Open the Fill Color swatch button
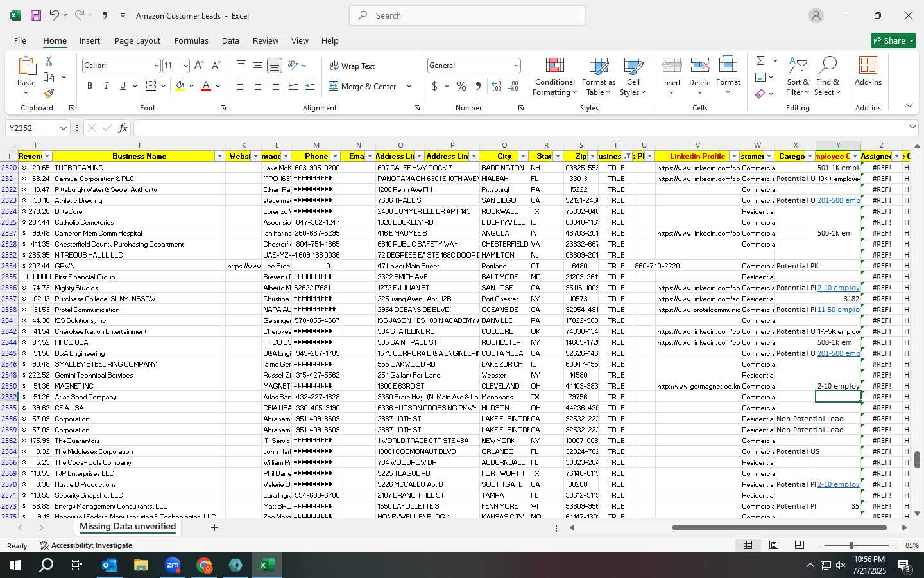This screenshot has height=578, width=924. (180, 86)
